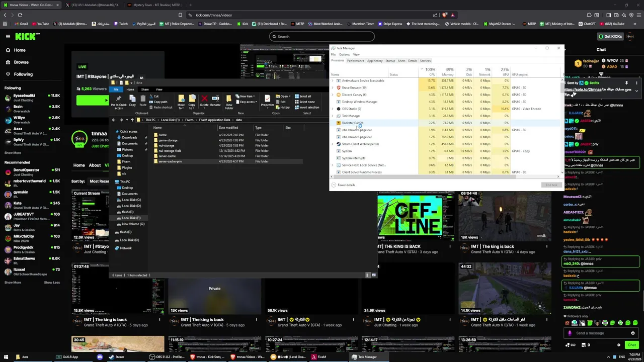Screen dimensions: 644x362
Task: Expand Steam Client WebHelper process group
Action: coord(332,144)
